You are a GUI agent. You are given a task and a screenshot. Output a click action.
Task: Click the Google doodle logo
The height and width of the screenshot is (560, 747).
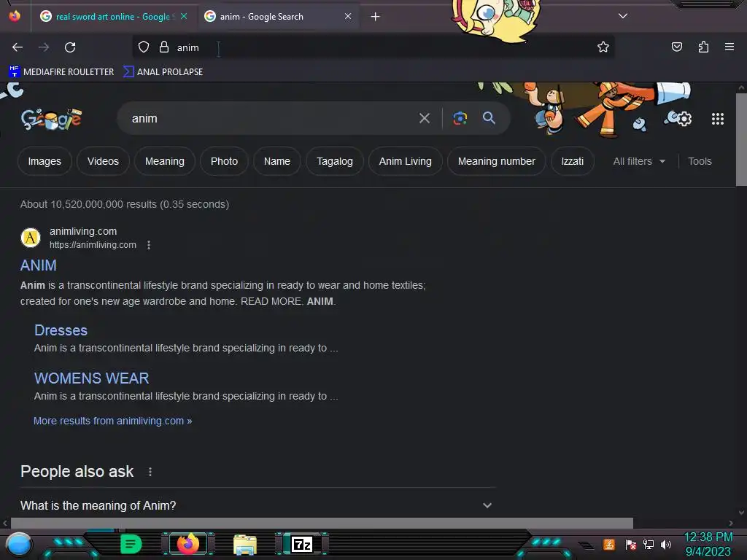click(52, 119)
